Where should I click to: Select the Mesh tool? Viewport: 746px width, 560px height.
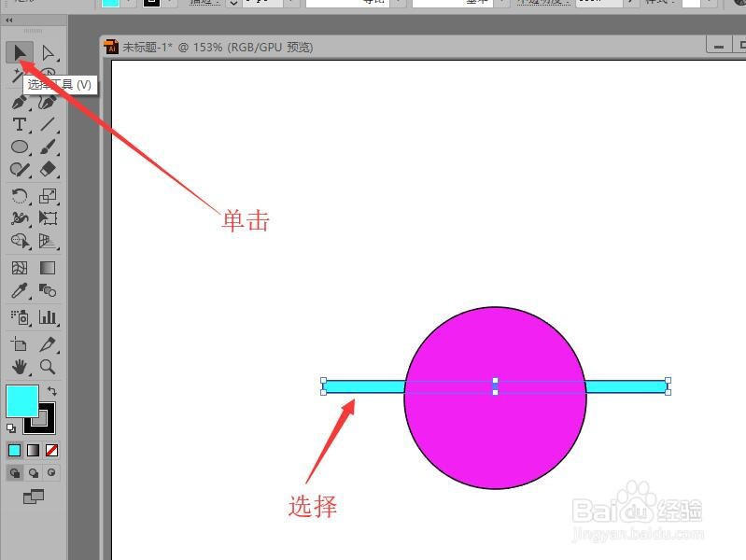coord(20,268)
